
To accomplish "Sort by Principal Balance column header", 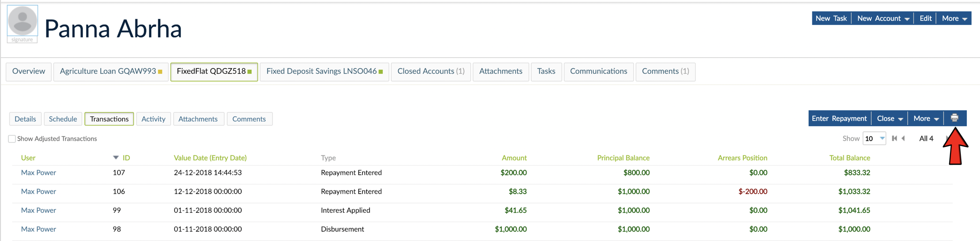I will click(623, 158).
